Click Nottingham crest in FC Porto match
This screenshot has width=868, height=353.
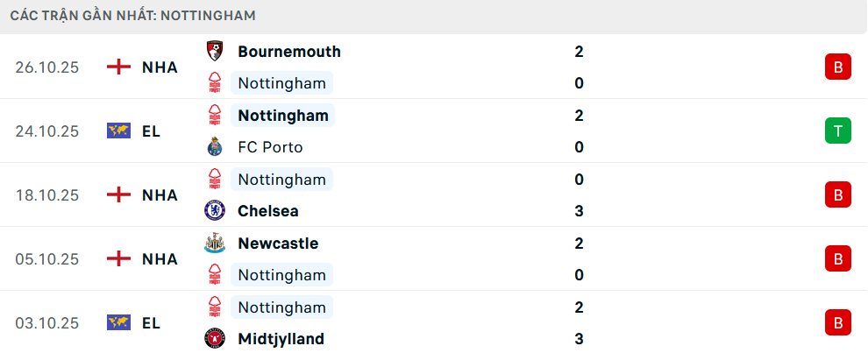tap(214, 116)
